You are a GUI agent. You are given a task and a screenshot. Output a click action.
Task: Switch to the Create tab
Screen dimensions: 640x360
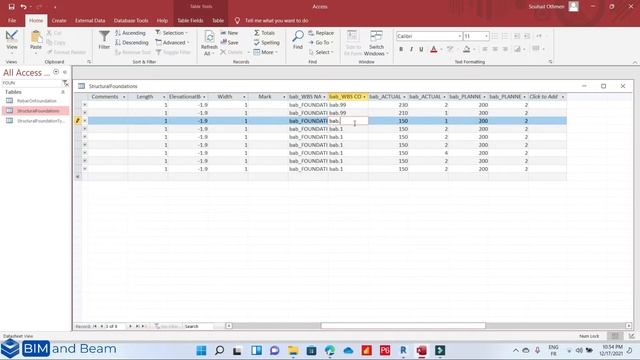pos(59,20)
